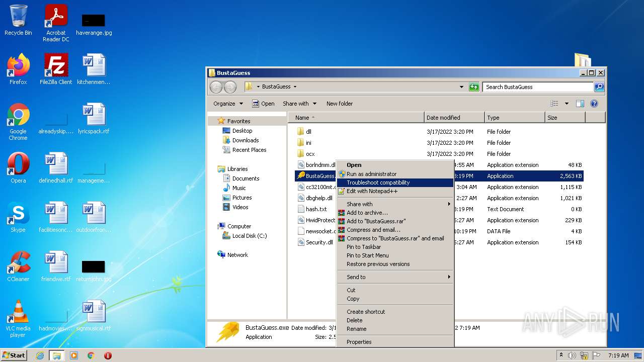
Task: Expand the address bar history dropdown
Action: coord(461,87)
